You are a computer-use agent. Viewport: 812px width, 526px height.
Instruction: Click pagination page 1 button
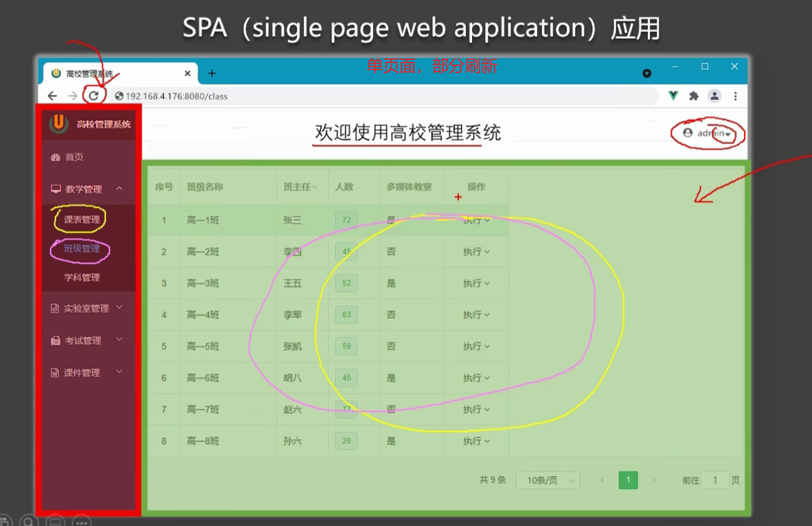[x=628, y=480]
